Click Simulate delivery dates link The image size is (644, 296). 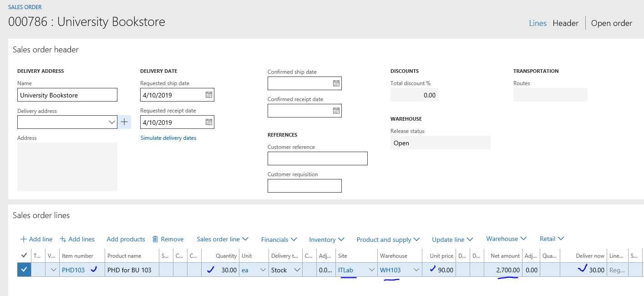168,138
